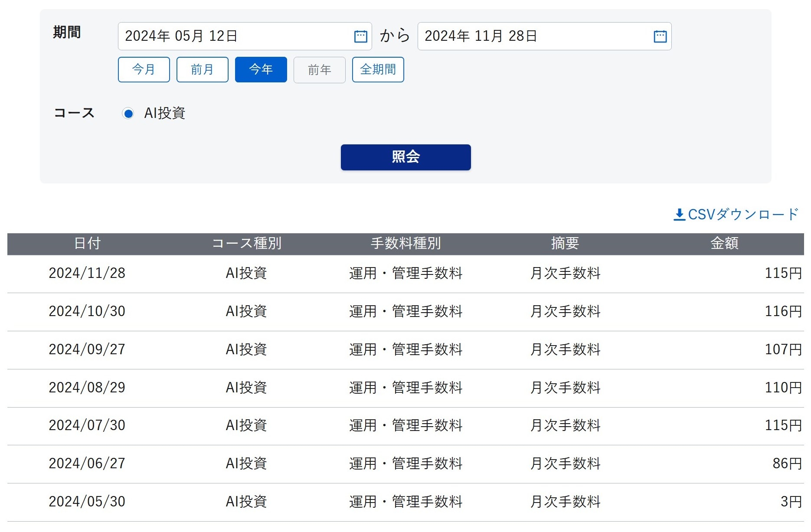The width and height of the screenshot is (811, 532).
Task: Click the CSV download arrow icon
Action: pos(679,215)
